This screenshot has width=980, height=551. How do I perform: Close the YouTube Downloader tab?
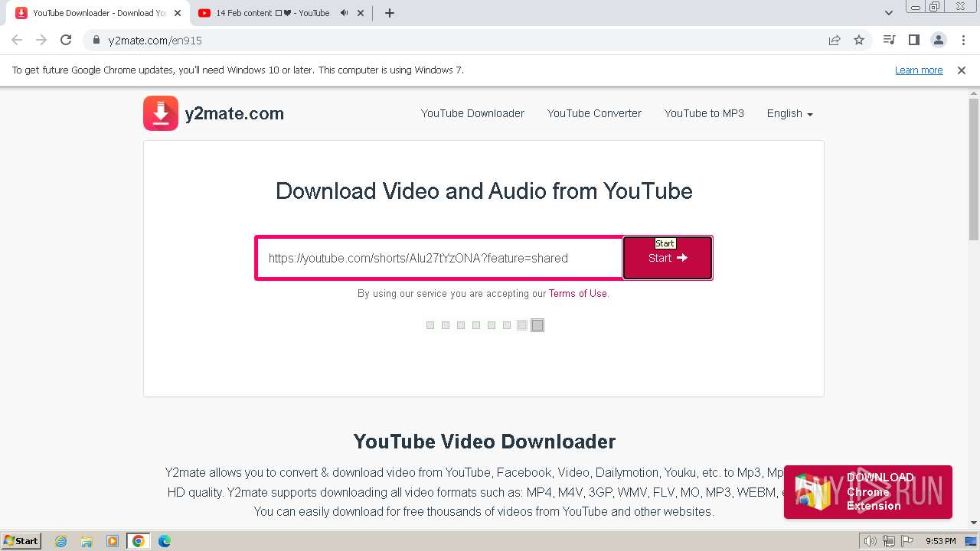[178, 13]
